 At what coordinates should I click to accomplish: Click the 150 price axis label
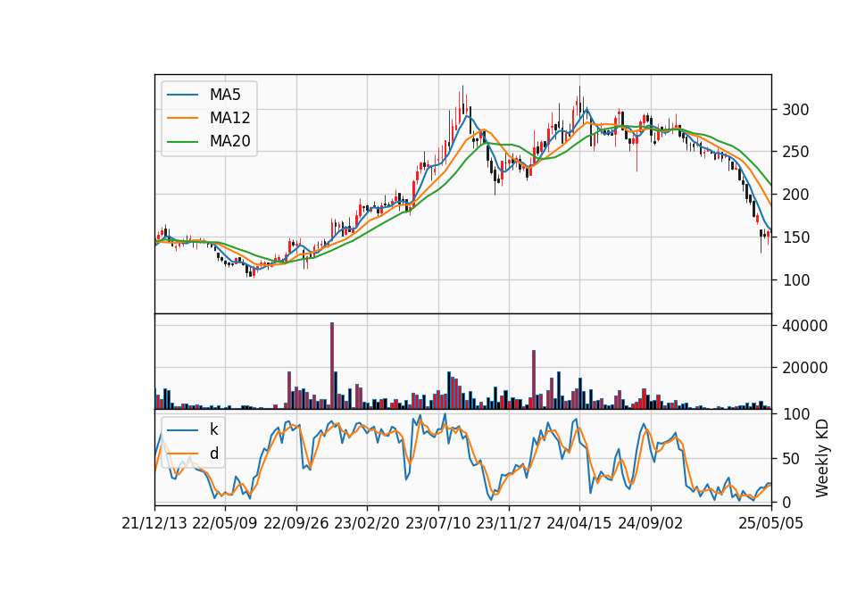point(795,237)
